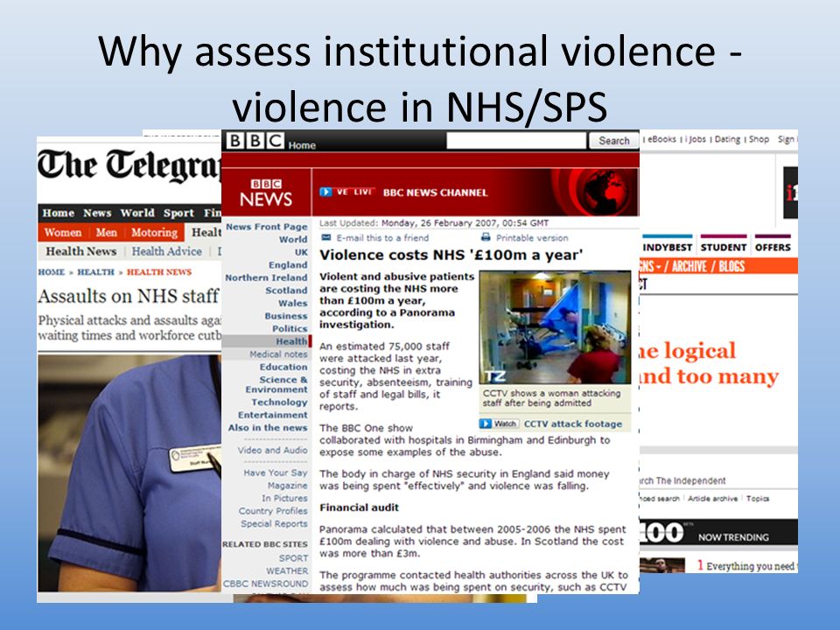Click the nurse photo in Telegraph article
Screen dimensions: 840x630
(129, 472)
